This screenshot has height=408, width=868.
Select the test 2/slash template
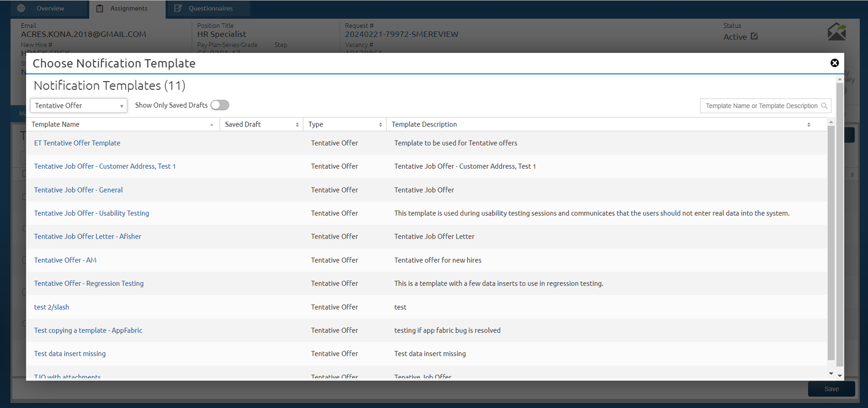point(52,307)
